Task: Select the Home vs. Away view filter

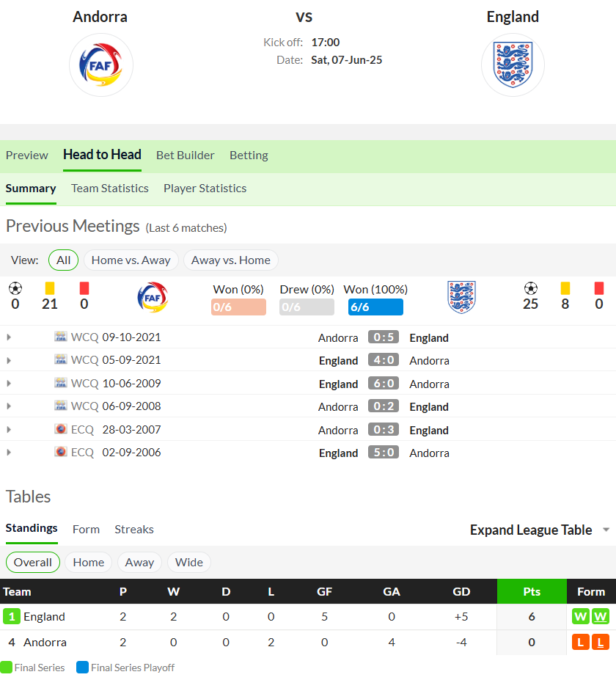Action: (131, 260)
